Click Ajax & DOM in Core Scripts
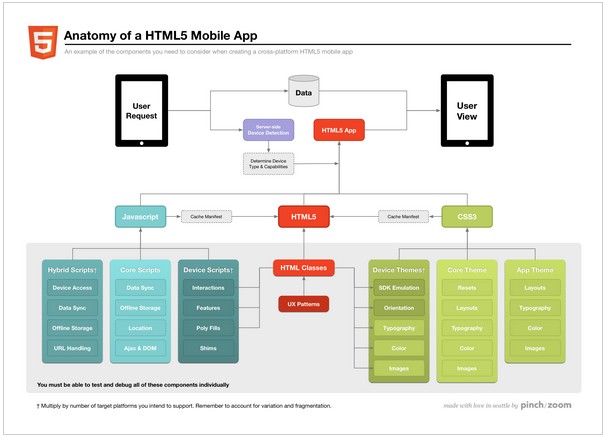609x439 pixels. pos(139,348)
